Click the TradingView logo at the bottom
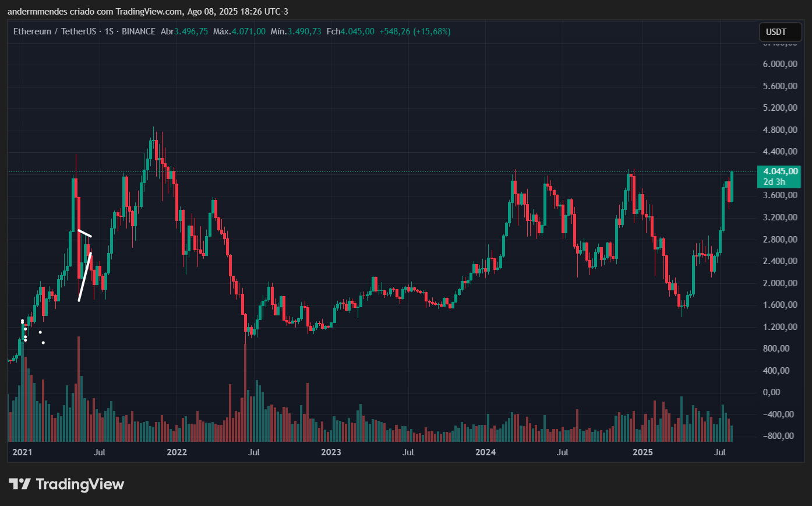Screen dimensions: 812x506 click(66, 484)
